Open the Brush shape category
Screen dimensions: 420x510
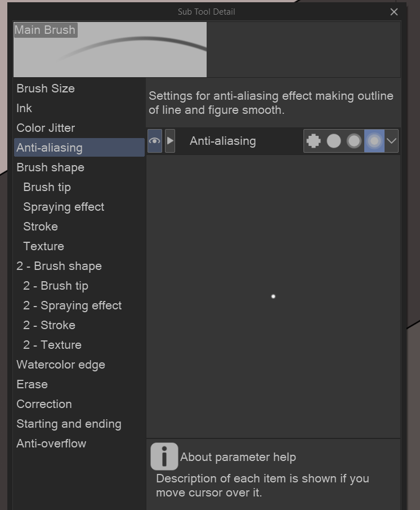[x=50, y=167]
